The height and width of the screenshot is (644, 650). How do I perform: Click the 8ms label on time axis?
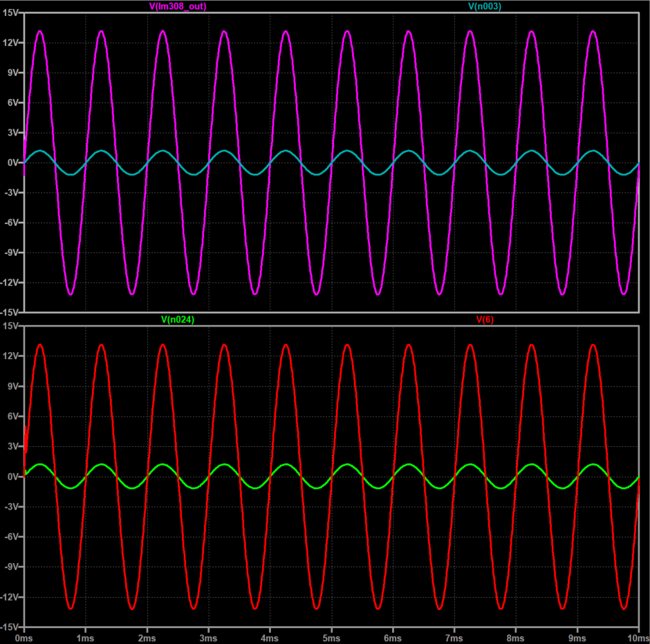[x=515, y=638]
